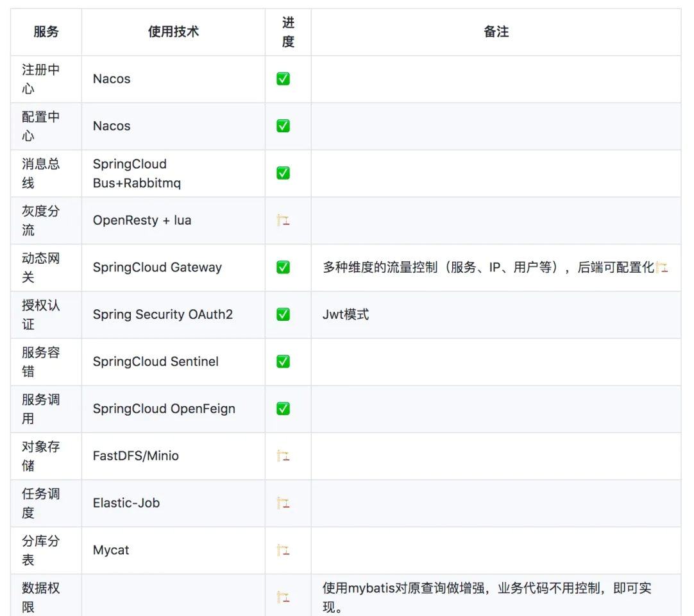Click the Jwt模式 remark cell

point(496,315)
